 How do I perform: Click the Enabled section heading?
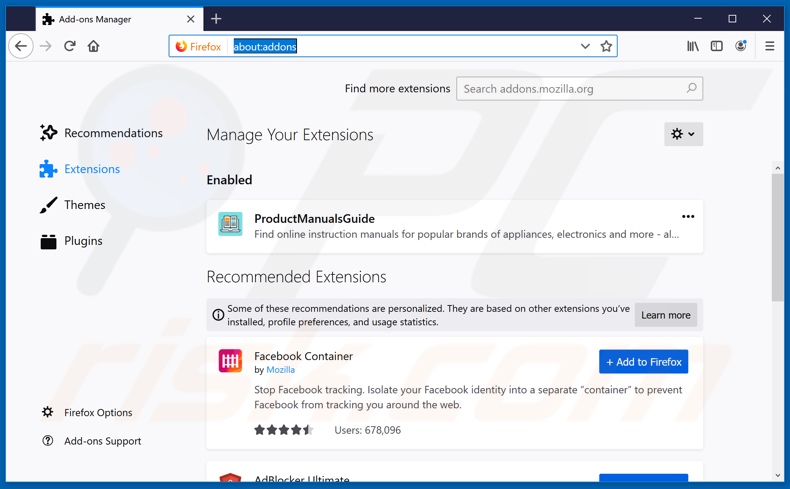tap(229, 180)
